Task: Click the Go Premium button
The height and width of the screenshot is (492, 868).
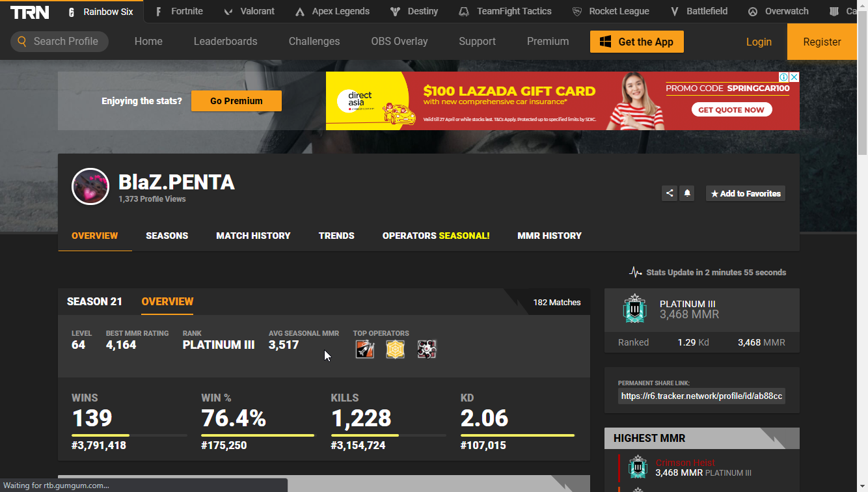Action: (236, 101)
